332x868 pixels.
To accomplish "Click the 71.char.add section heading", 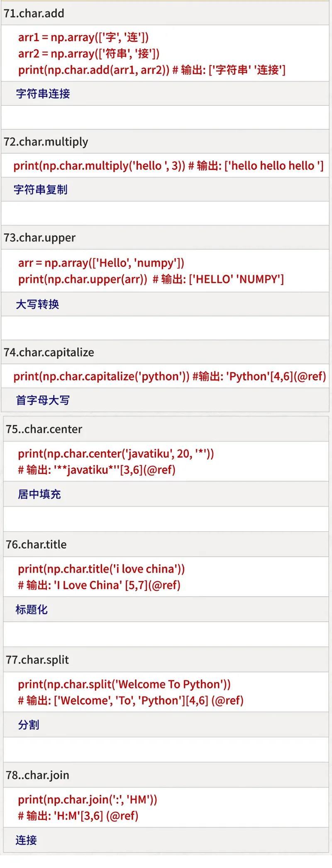I will tap(34, 13).
